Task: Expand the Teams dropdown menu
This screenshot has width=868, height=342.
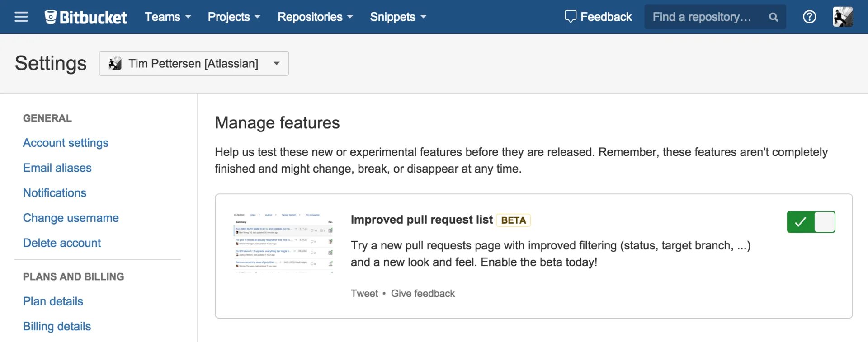Action: [168, 17]
